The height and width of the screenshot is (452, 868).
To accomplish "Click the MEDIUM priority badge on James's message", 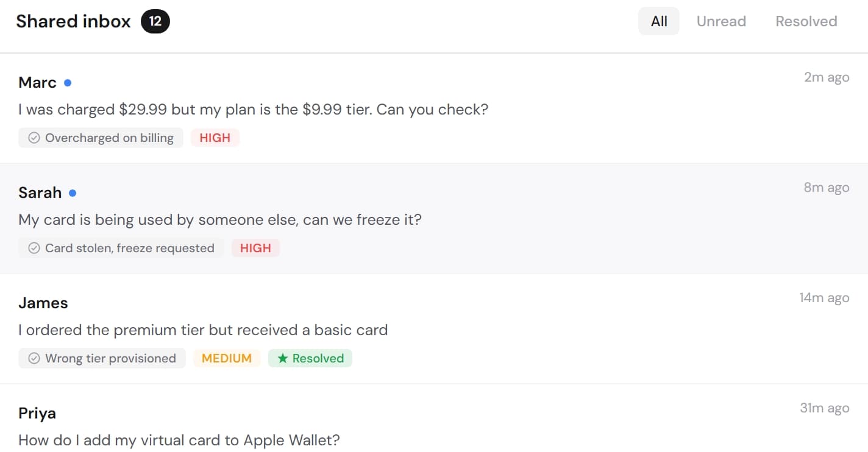I will click(x=227, y=359).
